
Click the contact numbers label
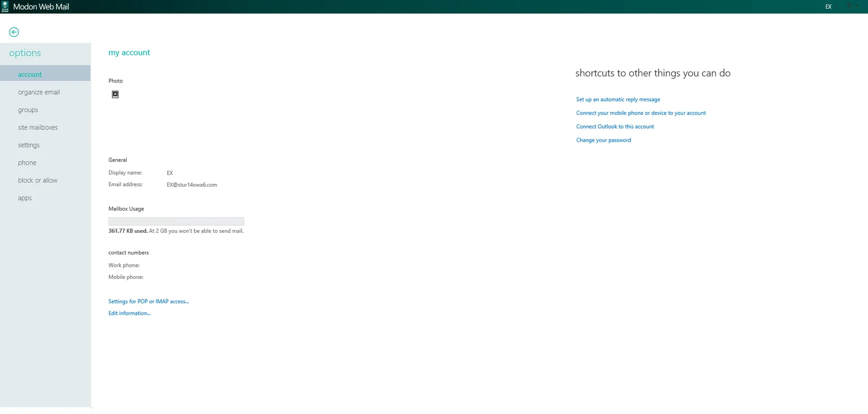pyautogui.click(x=129, y=253)
